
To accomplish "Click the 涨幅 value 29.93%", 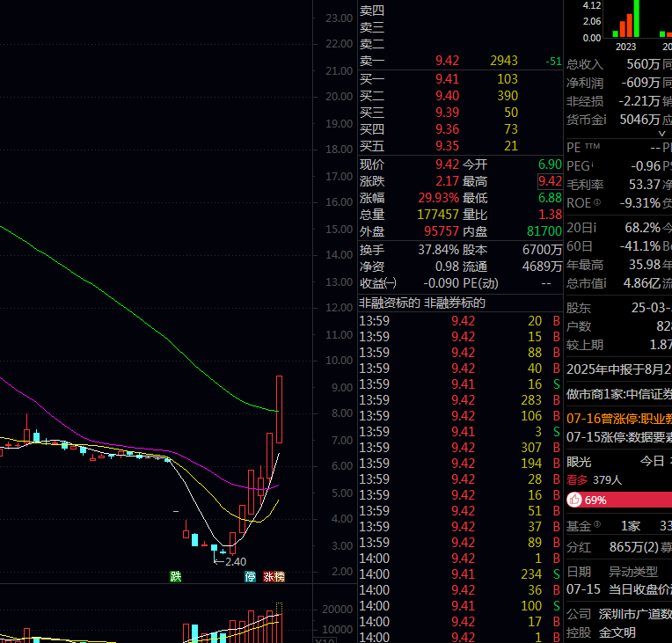I will (x=438, y=198).
